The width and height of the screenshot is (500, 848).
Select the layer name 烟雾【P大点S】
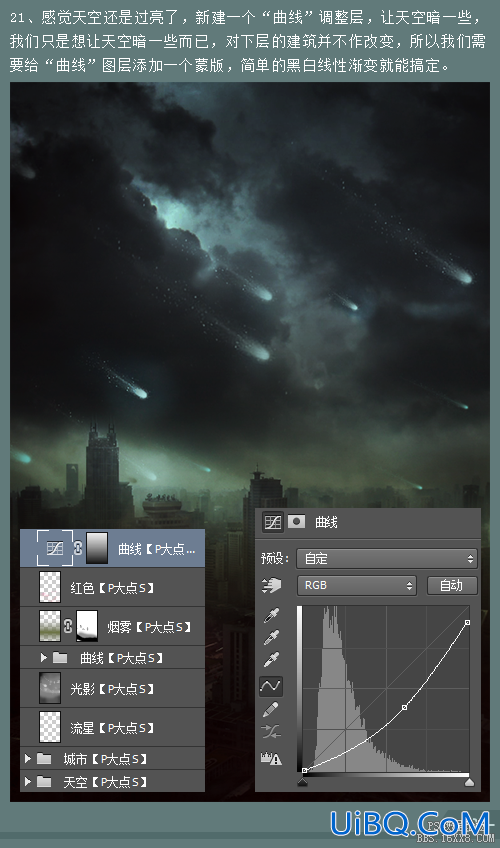149,627
